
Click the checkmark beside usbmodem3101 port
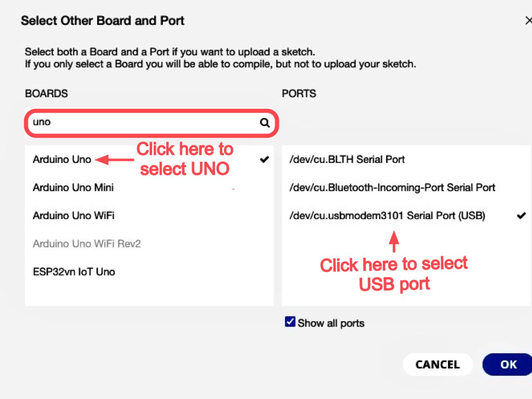521,215
